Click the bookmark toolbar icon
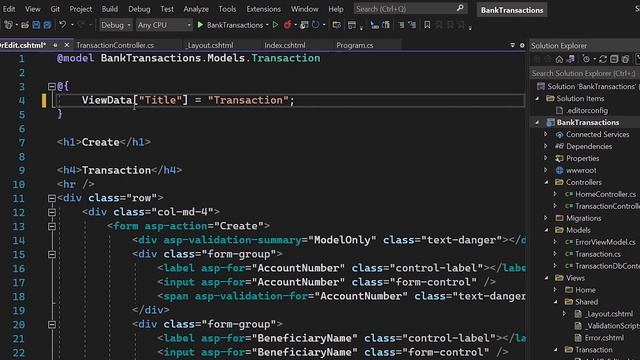 [x=427, y=25]
